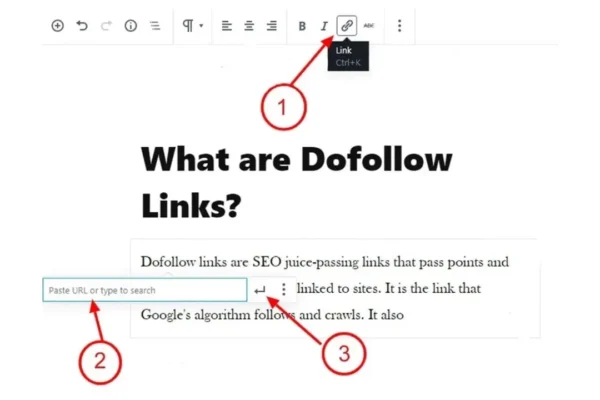Align text right
The width and height of the screenshot is (600, 400).
point(271,26)
